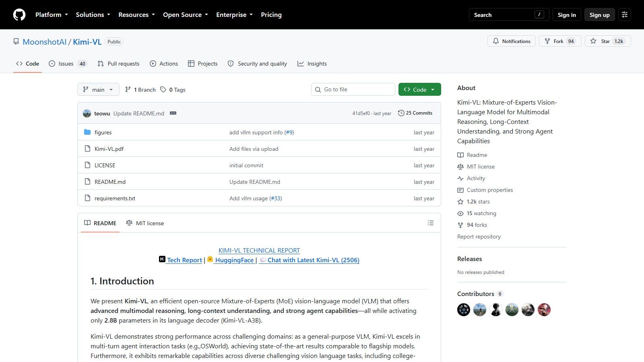
Task: Expand the Resources menu
Action: (x=136, y=15)
